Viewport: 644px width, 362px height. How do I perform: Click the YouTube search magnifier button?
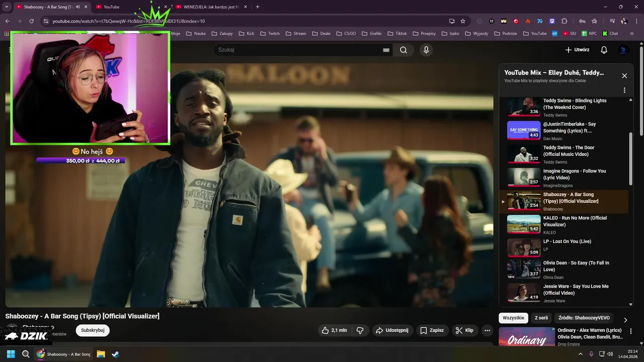[x=404, y=50]
